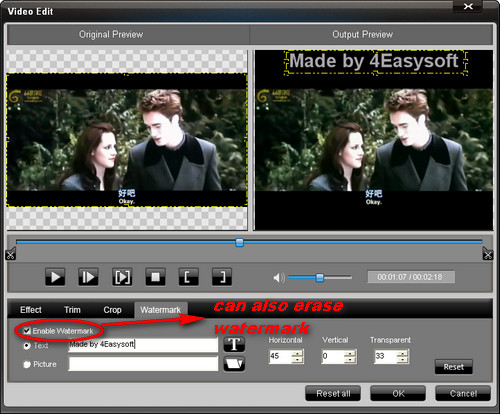Select the watermark text box in Output Preview
Image resolution: width=500 pixels, height=414 pixels.
(375, 62)
